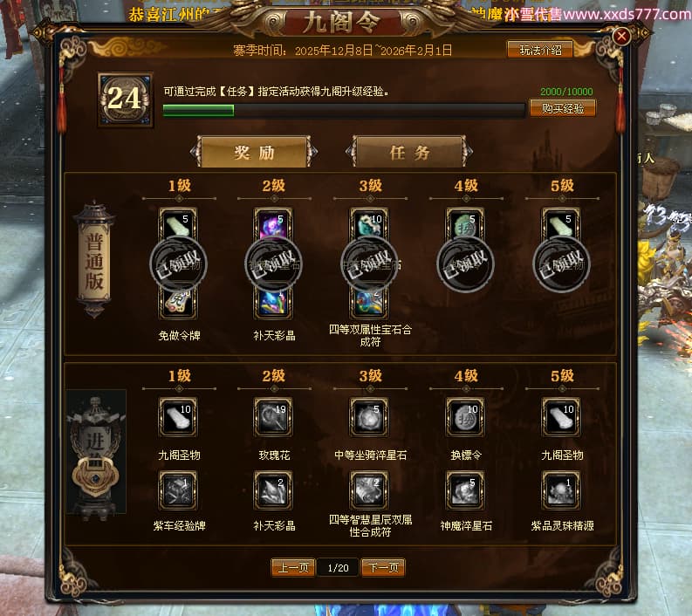Select the 神魔淬星石 item icon

[465, 490]
